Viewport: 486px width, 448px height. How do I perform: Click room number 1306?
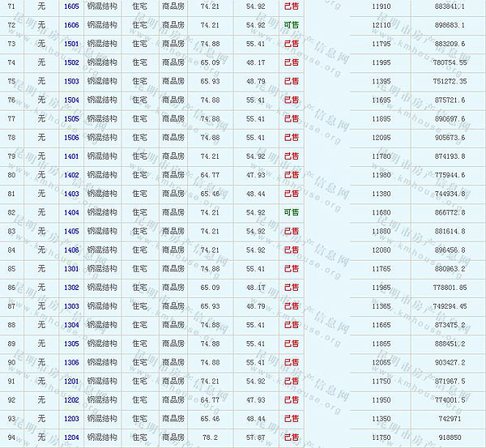coord(71,363)
